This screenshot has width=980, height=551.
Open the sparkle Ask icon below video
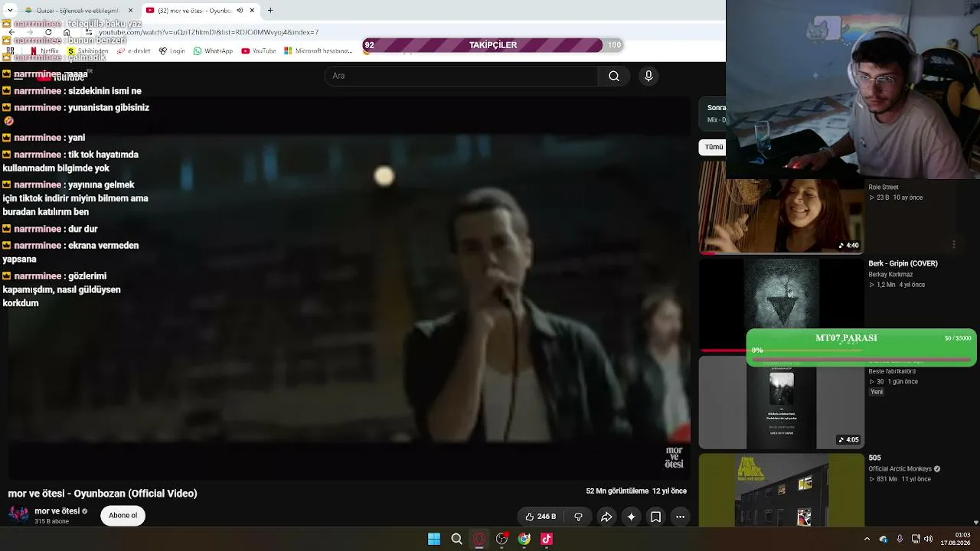tap(631, 517)
